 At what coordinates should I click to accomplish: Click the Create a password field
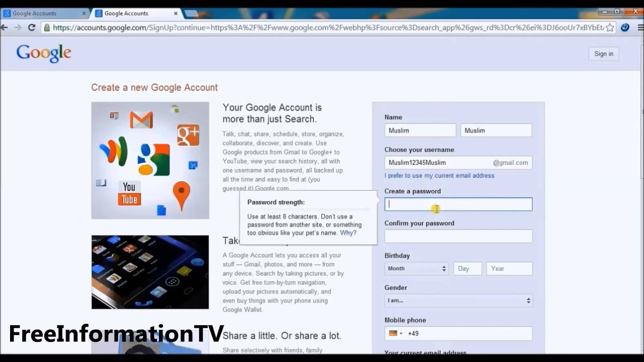(x=458, y=204)
